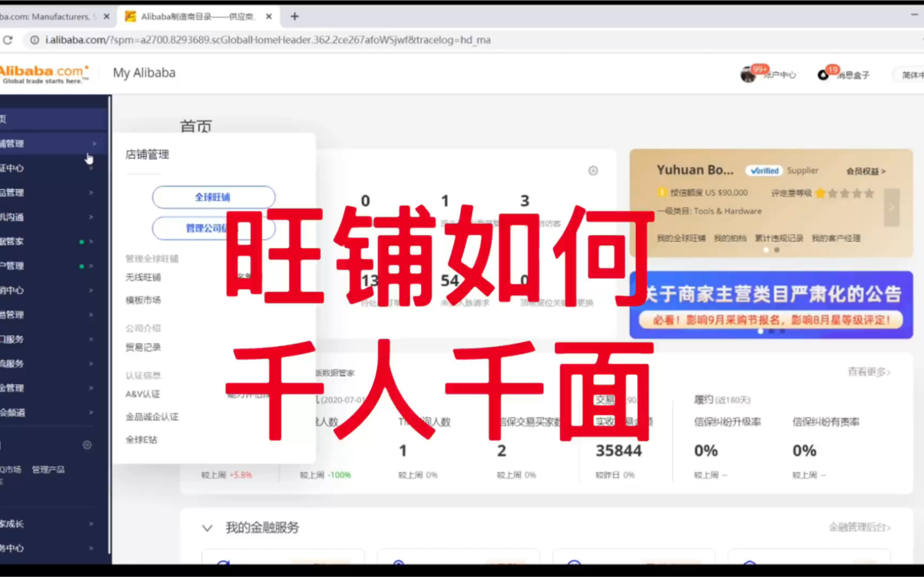Expand sidebar row ending in 家成长
The width and height of the screenshot is (924, 577).
point(53,524)
